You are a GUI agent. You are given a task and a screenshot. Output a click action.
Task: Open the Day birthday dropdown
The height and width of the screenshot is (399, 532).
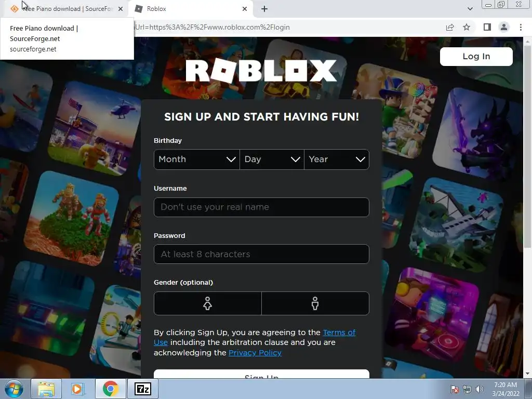272,159
